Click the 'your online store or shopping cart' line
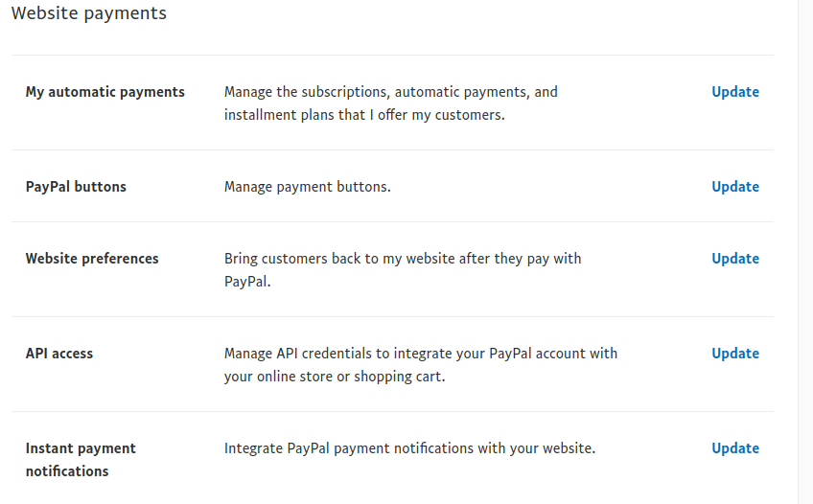 335,377
